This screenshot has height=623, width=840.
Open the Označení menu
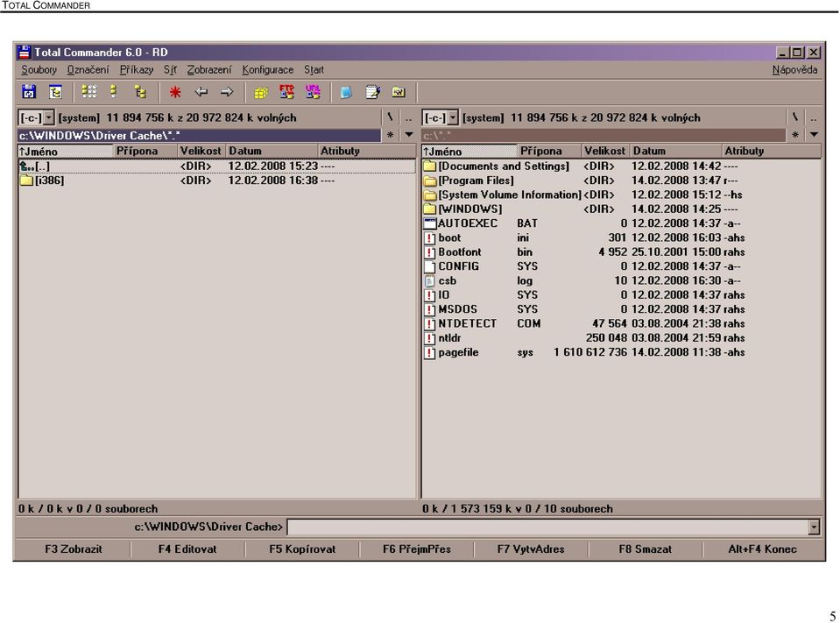point(88,69)
